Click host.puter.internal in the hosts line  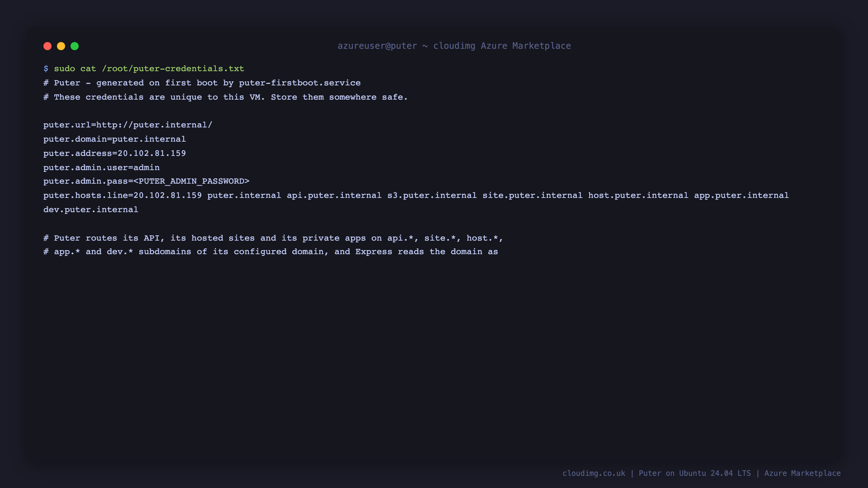point(638,195)
